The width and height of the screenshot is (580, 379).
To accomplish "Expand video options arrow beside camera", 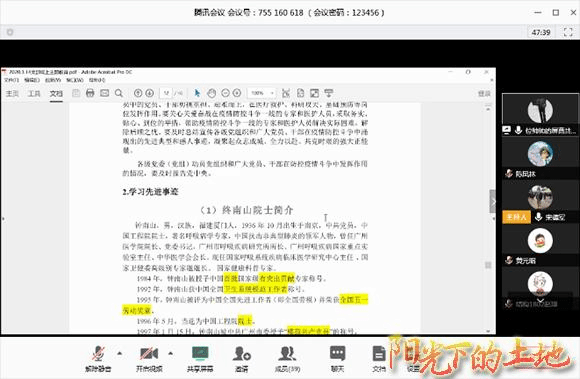I will pyautogui.click(x=171, y=353).
